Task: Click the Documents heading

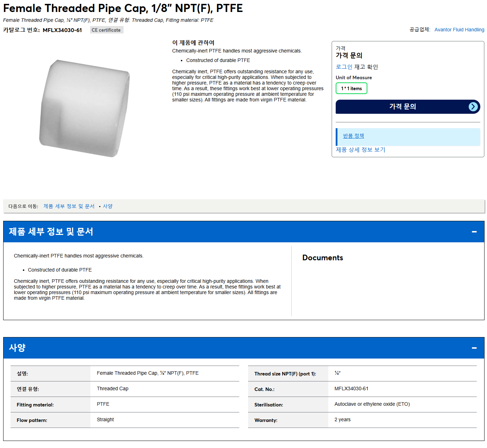Action: coord(322,258)
